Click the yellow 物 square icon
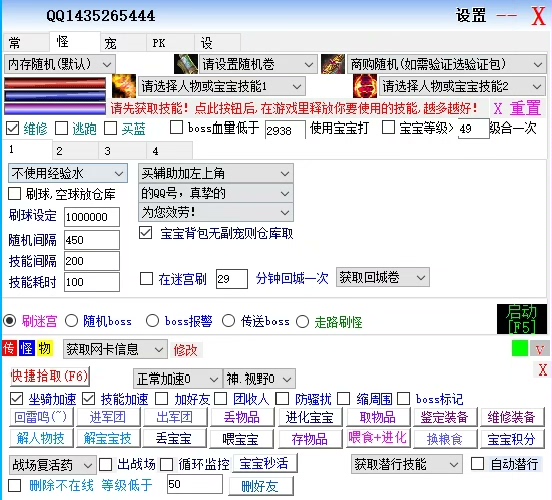This screenshot has width=552, height=500. pyautogui.click(x=45, y=348)
